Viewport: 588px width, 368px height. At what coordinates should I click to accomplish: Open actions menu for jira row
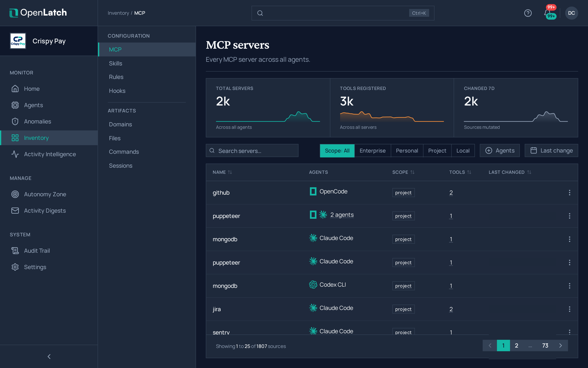point(569,309)
